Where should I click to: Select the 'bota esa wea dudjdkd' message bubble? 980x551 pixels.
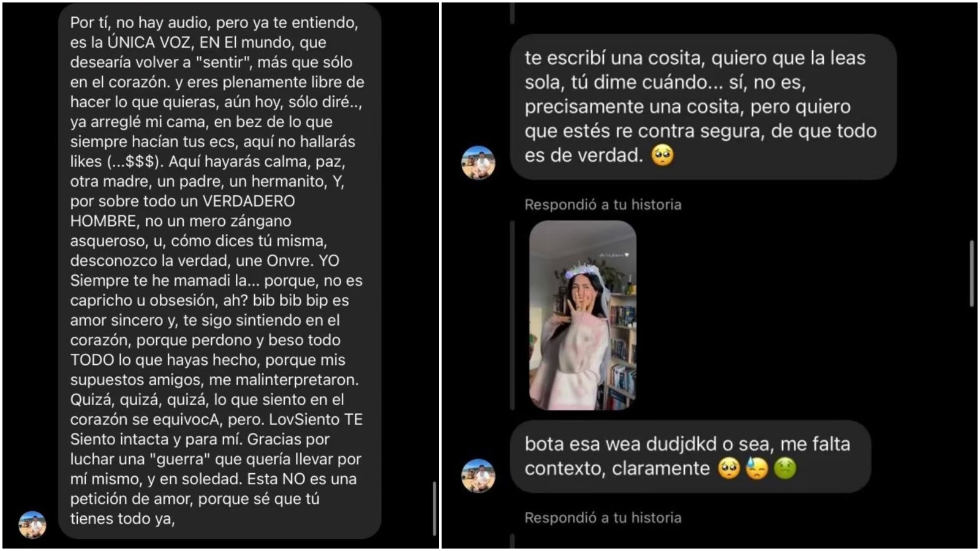690,456
